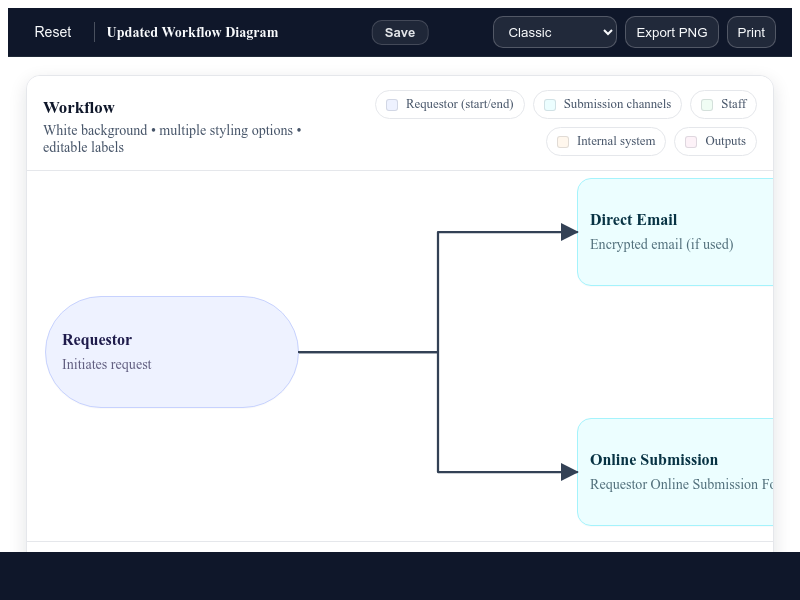Toggle the Submission channels legend chip
This screenshot has width=800, height=600.
pos(607,104)
